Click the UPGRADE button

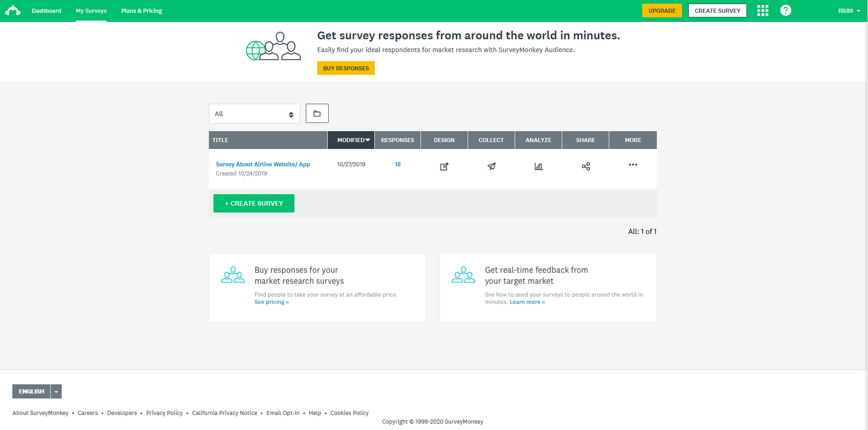pos(662,10)
